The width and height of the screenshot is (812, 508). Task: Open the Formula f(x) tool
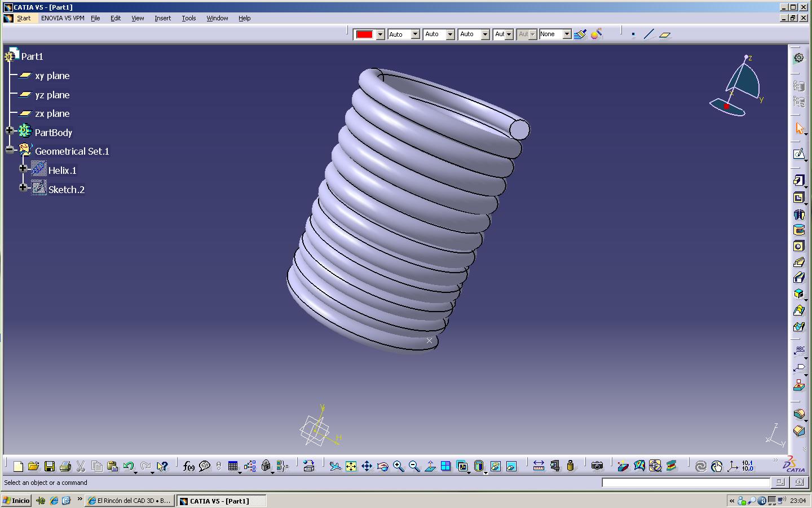point(188,466)
